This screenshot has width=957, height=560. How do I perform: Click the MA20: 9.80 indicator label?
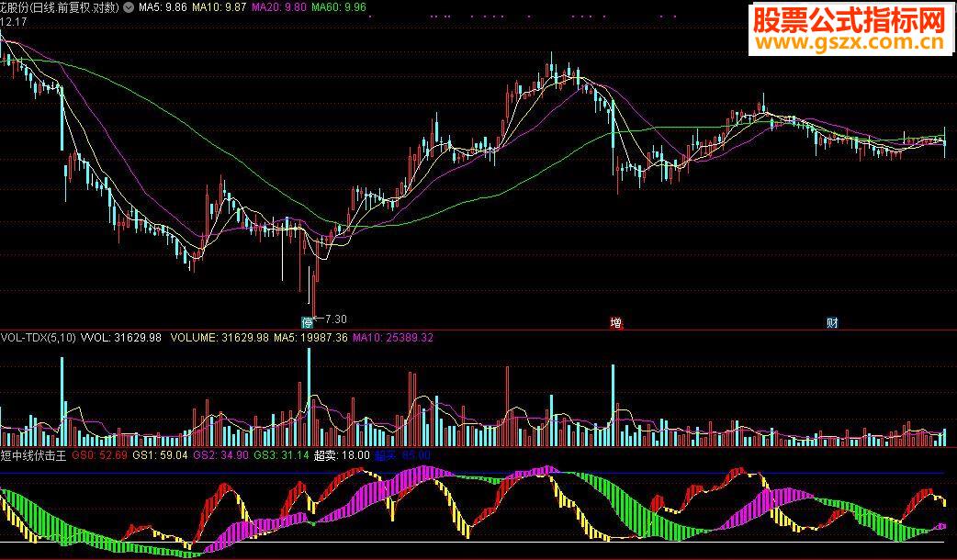279,8
